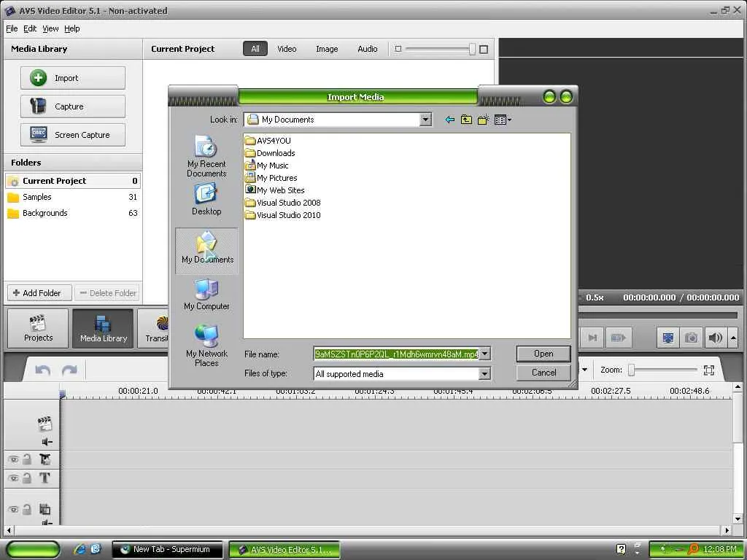
Task: Open the View Menu dropdown in dialog
Action: tap(503, 120)
